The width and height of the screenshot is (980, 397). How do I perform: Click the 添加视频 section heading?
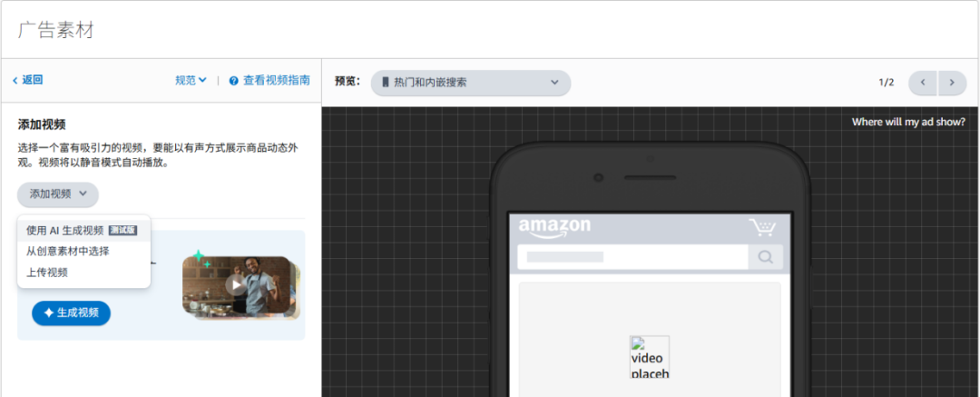click(x=42, y=124)
